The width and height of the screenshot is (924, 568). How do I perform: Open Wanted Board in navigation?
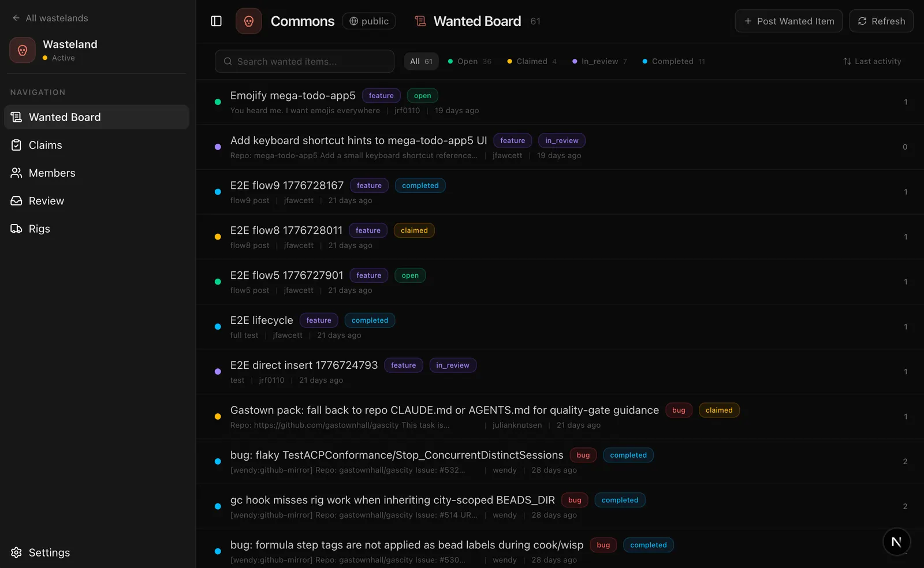point(96,117)
